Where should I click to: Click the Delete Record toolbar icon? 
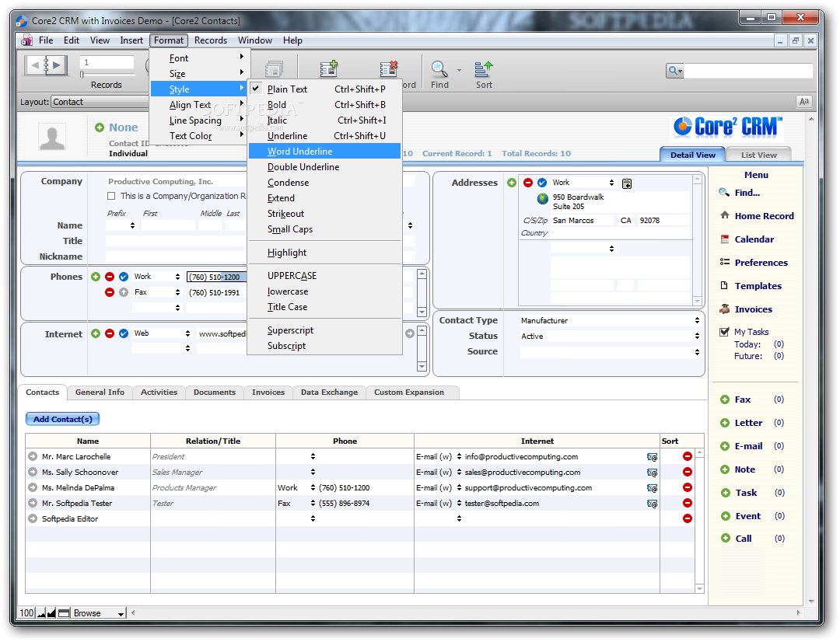(x=388, y=68)
